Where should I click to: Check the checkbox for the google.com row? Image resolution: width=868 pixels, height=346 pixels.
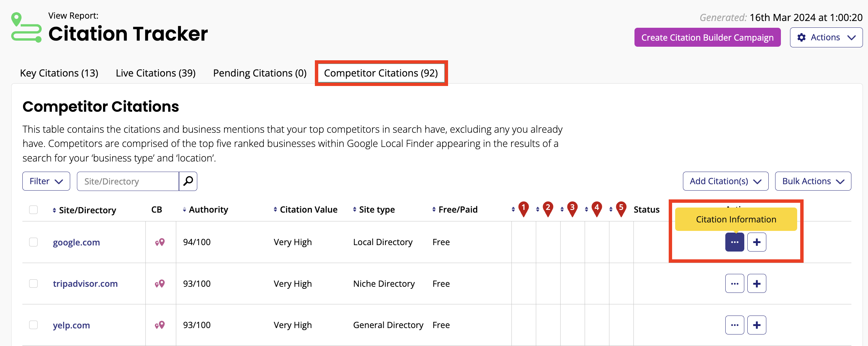33,242
